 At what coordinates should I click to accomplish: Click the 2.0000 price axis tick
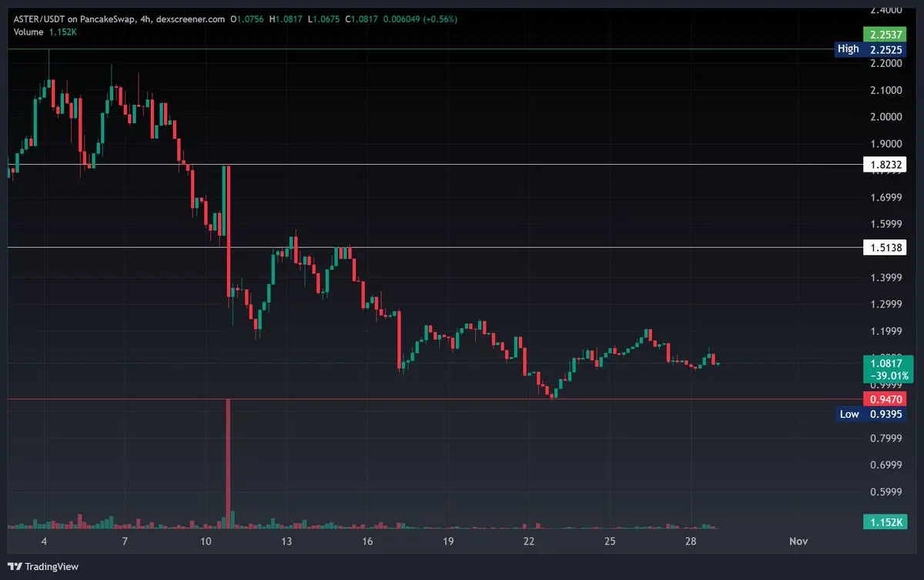click(x=885, y=117)
